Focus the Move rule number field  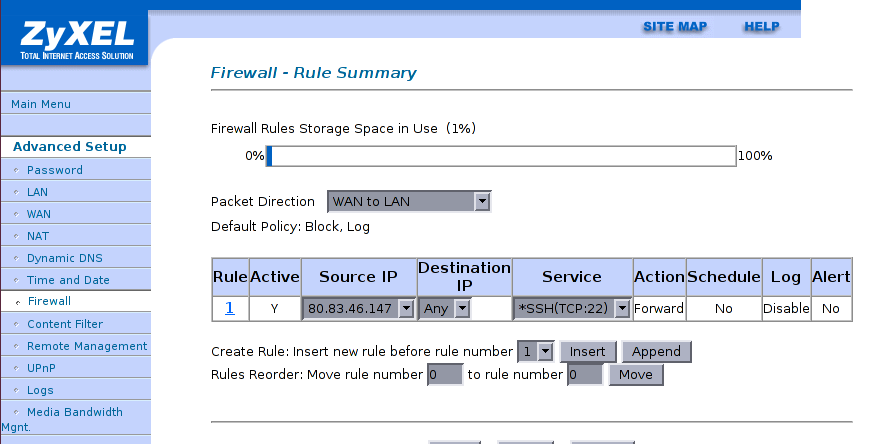point(445,375)
